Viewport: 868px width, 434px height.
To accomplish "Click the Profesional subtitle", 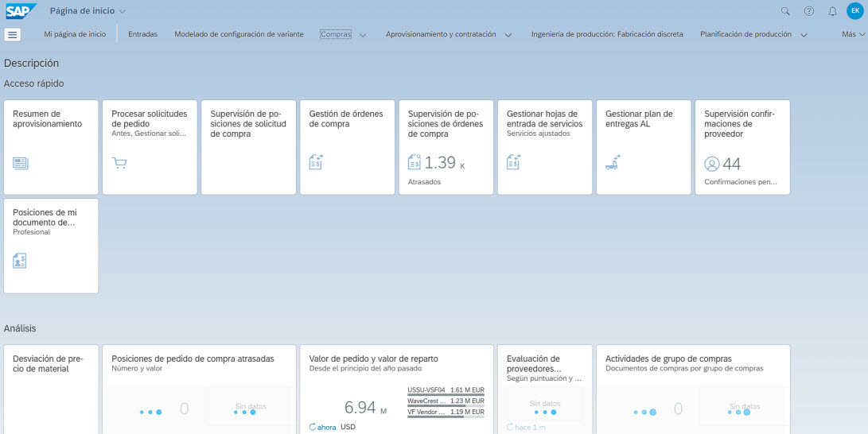I will click(x=31, y=232).
